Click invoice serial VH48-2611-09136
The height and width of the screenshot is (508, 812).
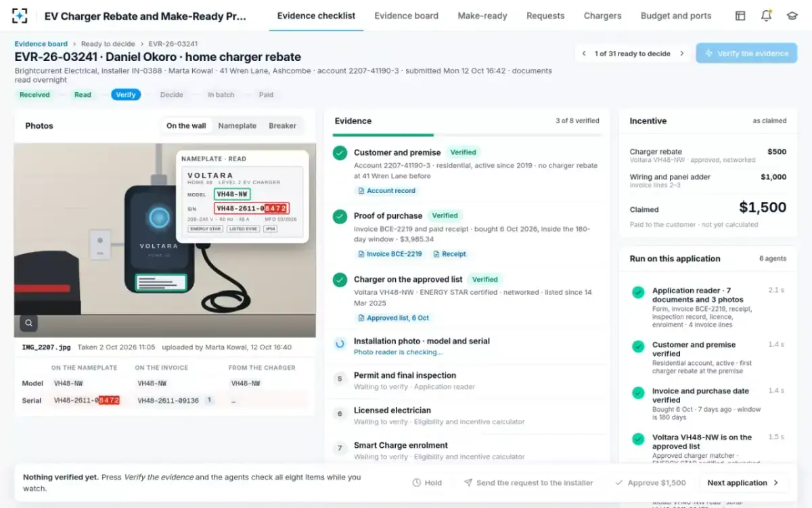168,400
